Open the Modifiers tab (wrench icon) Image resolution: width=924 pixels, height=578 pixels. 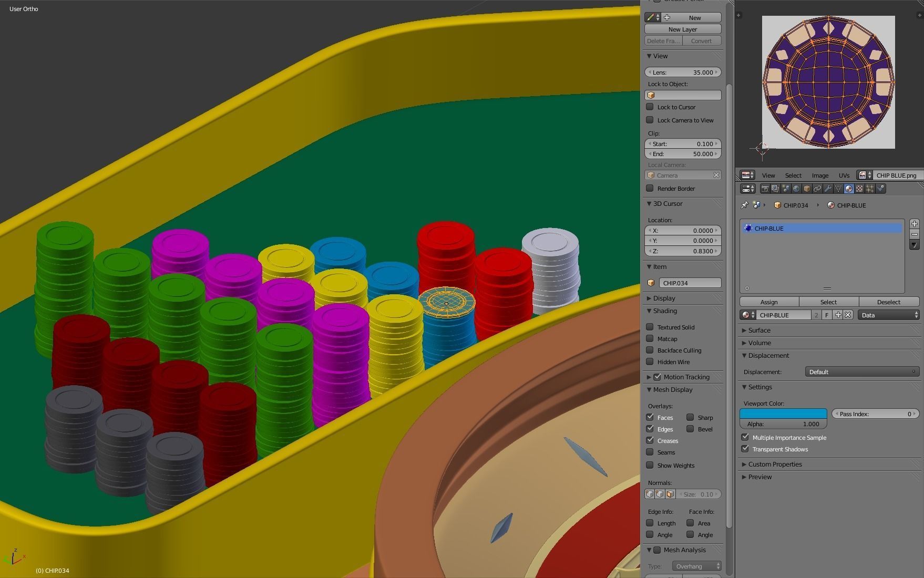click(x=828, y=189)
